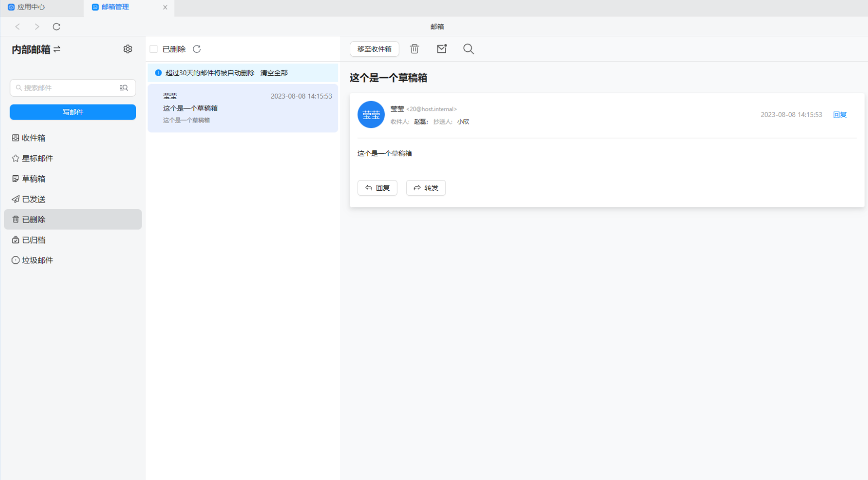Click the 清空全部 link

[274, 73]
